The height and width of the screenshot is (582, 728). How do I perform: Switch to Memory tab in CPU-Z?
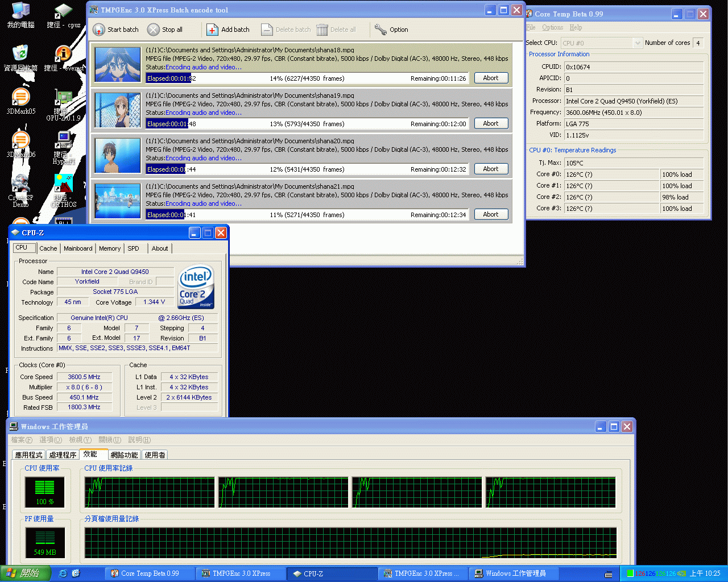pyautogui.click(x=110, y=248)
